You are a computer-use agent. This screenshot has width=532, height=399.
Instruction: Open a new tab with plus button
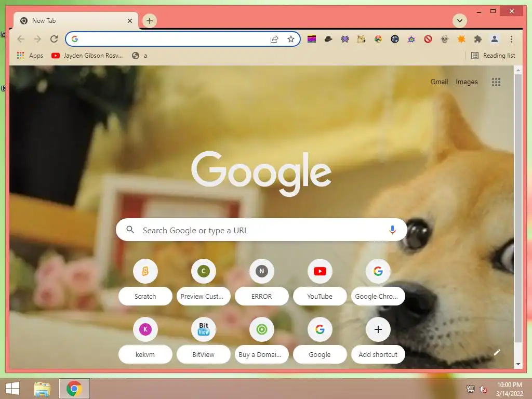(149, 21)
